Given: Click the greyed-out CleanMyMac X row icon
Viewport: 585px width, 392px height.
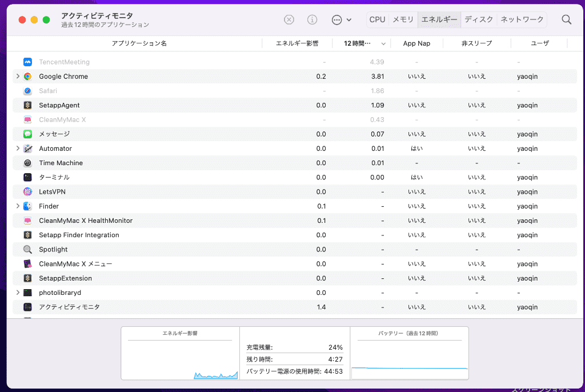Looking at the screenshot, I should (27, 120).
